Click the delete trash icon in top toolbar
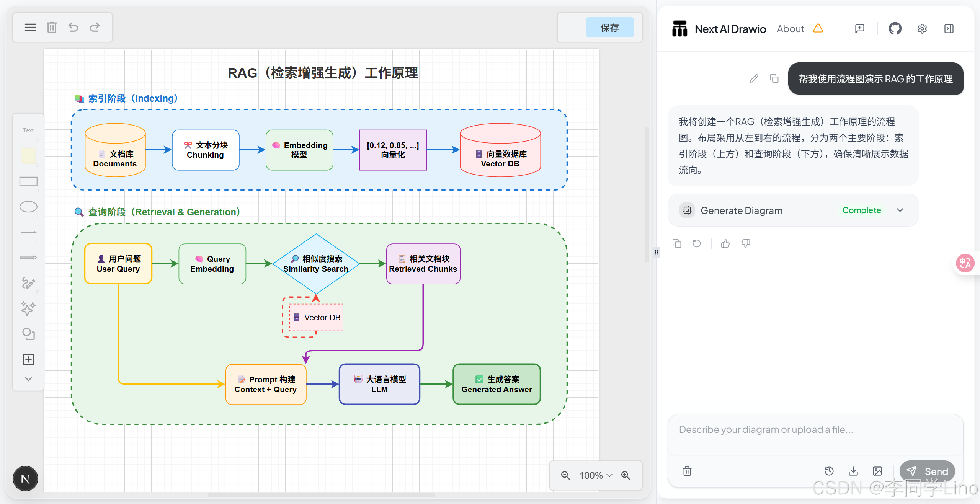980x504 pixels. 52,27
